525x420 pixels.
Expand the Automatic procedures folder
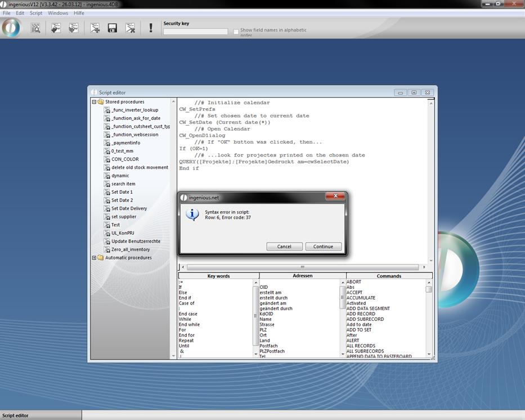click(x=94, y=258)
